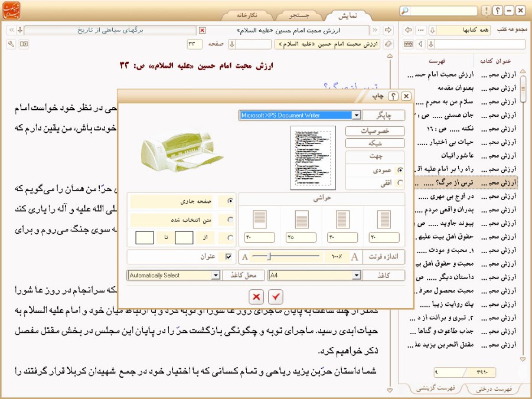Click the page icon above the ۲۵ margin field
This screenshot has width=532, height=399.
(x=301, y=219)
